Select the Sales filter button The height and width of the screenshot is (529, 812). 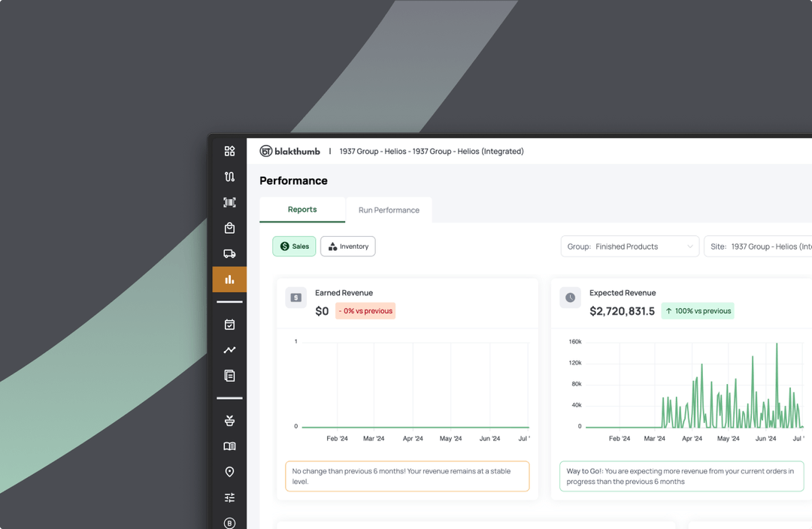(294, 246)
